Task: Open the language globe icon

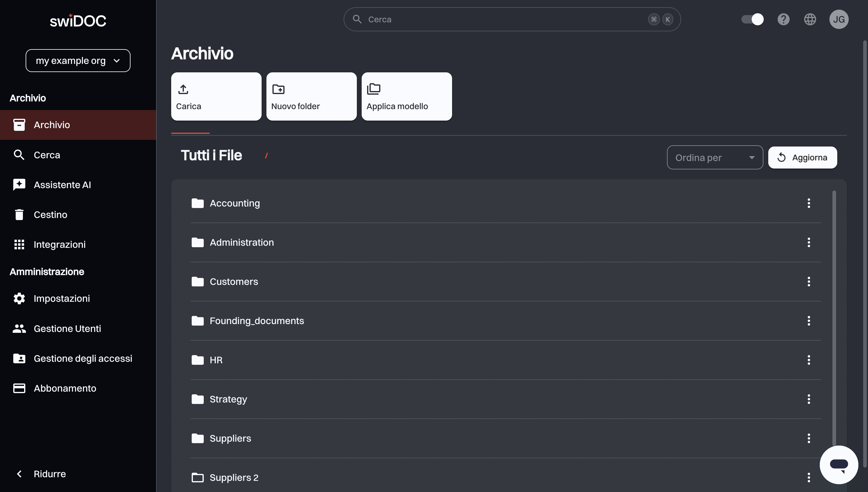Action: tap(810, 19)
